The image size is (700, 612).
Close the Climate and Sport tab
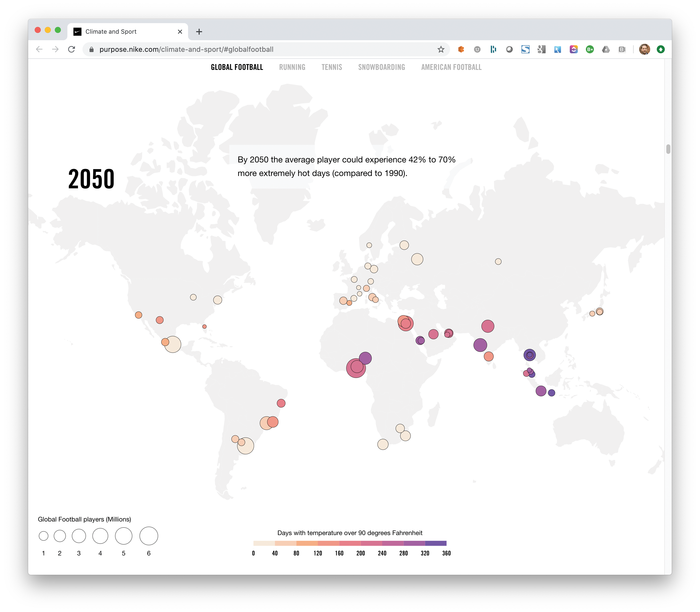pyautogui.click(x=180, y=32)
